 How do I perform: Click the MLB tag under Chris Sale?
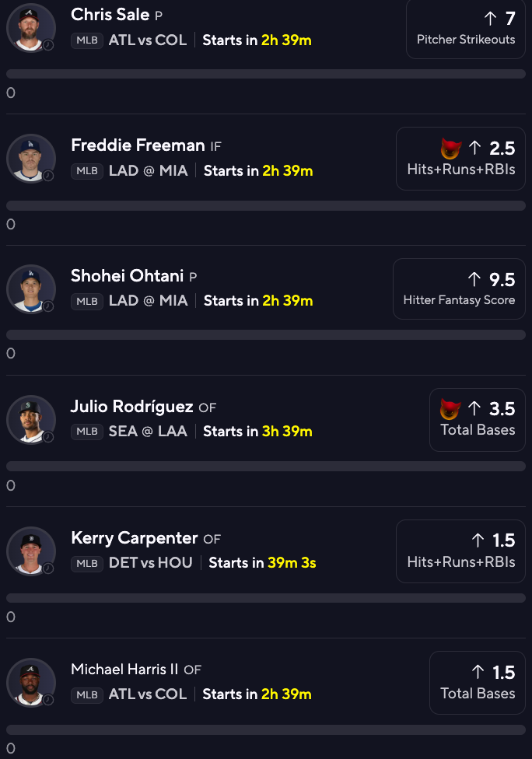87,40
